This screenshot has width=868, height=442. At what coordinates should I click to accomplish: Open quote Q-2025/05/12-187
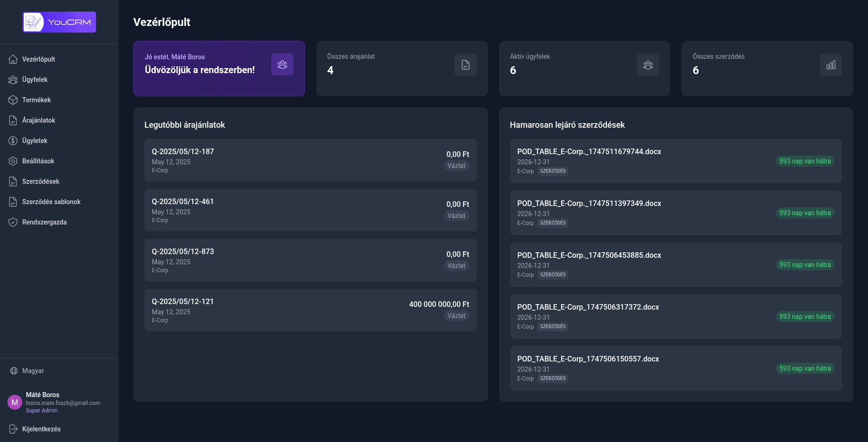click(311, 160)
